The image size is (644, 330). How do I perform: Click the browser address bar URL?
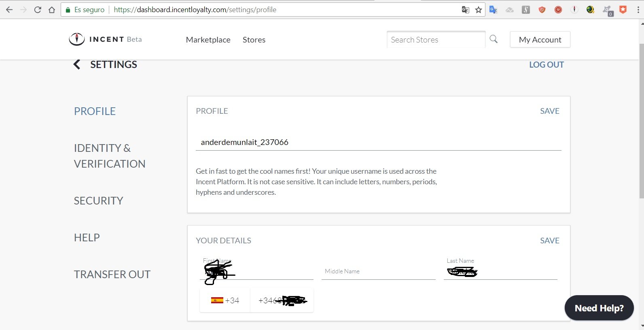[195, 10]
